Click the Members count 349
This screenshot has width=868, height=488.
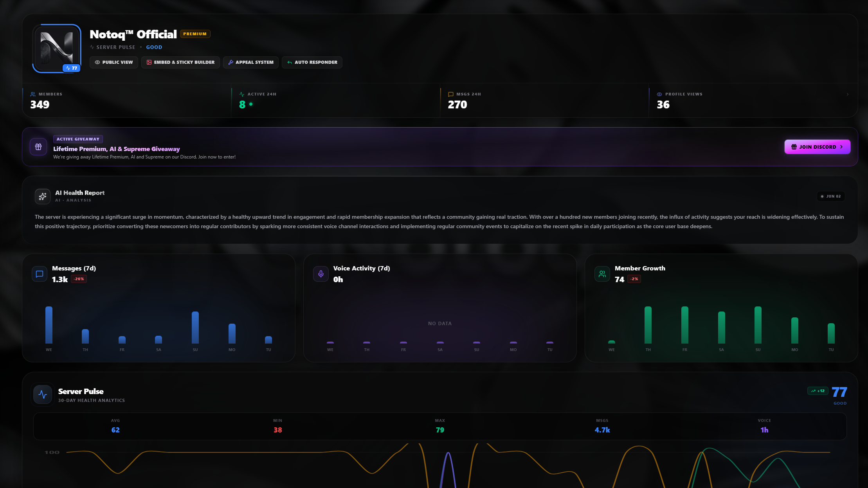pos(40,105)
